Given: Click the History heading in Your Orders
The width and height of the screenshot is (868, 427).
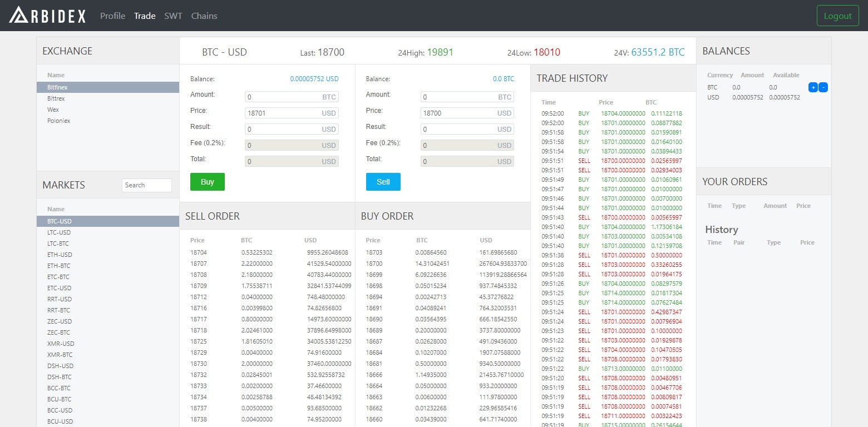Looking at the screenshot, I should coord(722,230).
